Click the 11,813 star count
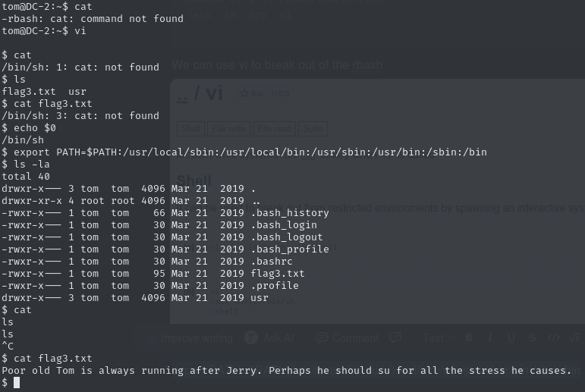This screenshot has height=392, width=585. [280, 93]
